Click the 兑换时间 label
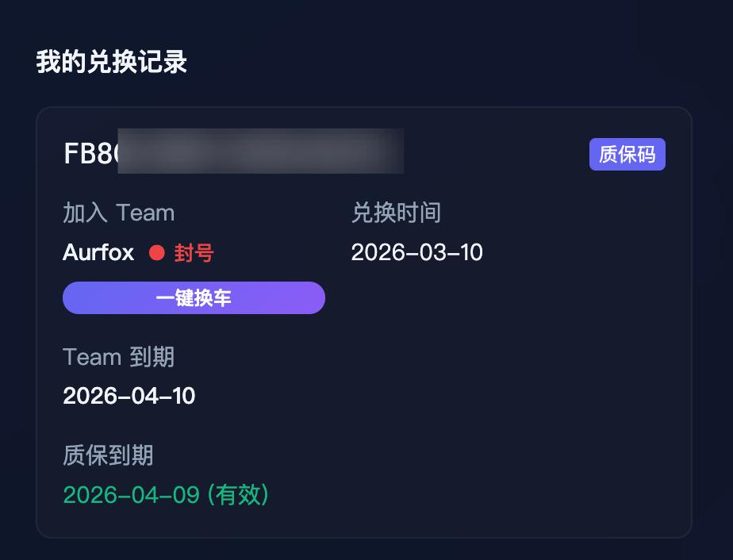The height and width of the screenshot is (560, 733). pyautogui.click(x=396, y=213)
